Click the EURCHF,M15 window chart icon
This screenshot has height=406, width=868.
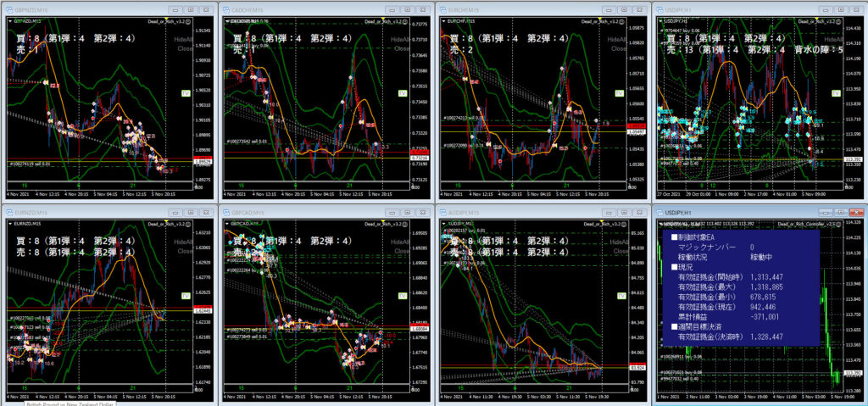[x=442, y=10]
